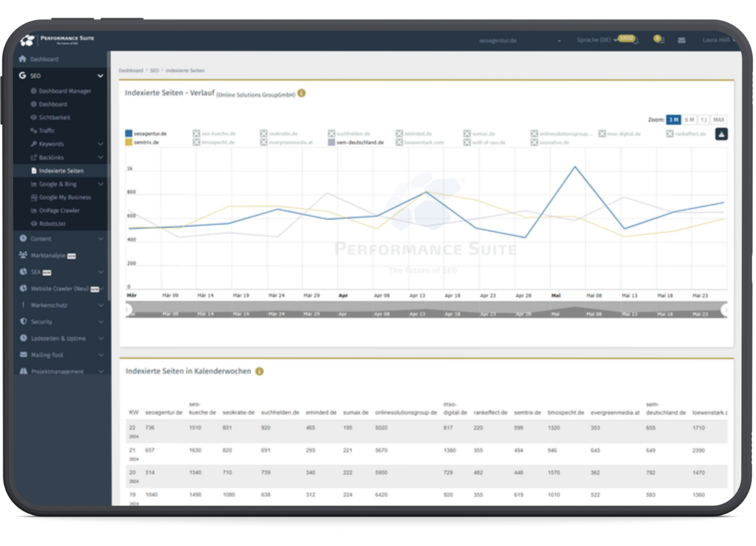Click the OnPage Crawler chart icon
The height and width of the screenshot is (546, 756).
[x=34, y=210]
